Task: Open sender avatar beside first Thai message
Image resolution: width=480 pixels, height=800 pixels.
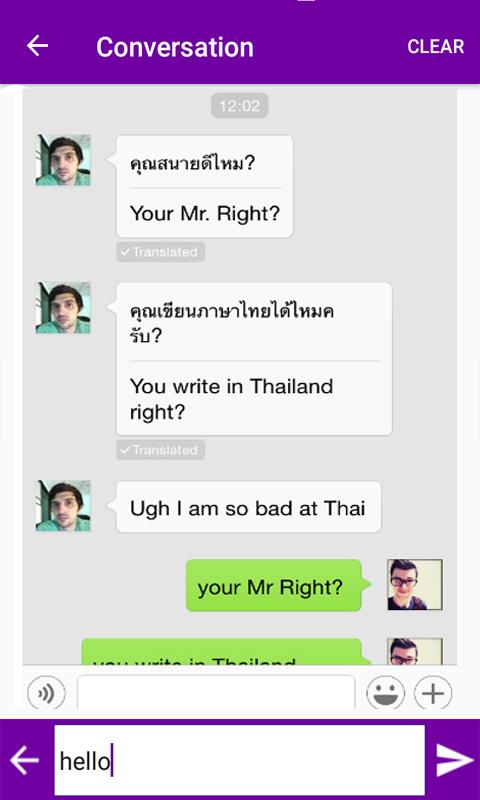Action: pos(63,160)
